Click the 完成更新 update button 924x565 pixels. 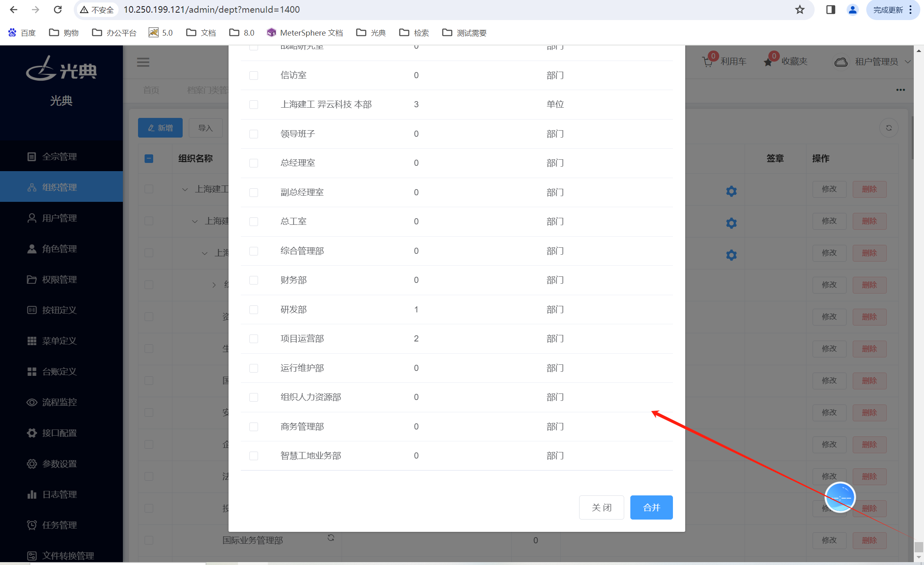pyautogui.click(x=892, y=9)
